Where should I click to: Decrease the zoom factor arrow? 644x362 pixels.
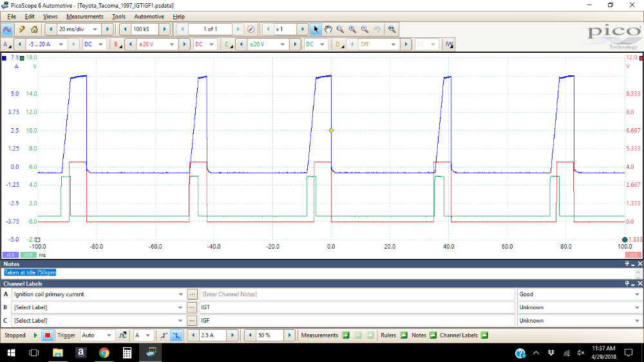click(268, 29)
